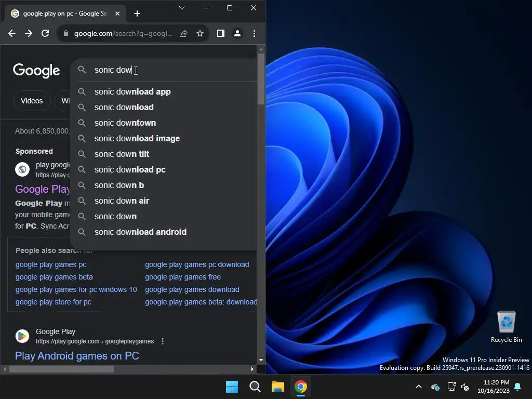Screen dimensions: 532x399
Task: Open 'google play games beta: download' link
Action: [201, 302]
